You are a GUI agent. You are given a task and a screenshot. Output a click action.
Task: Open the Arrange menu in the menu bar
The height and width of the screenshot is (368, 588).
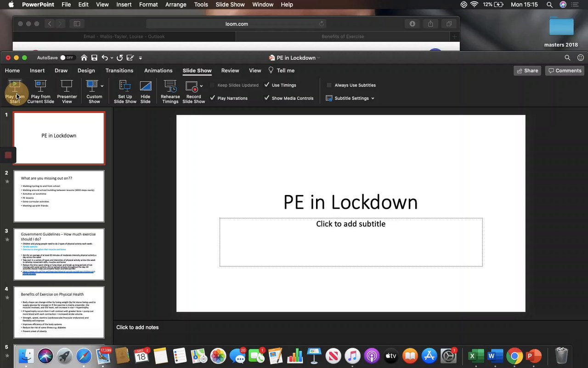tap(176, 5)
